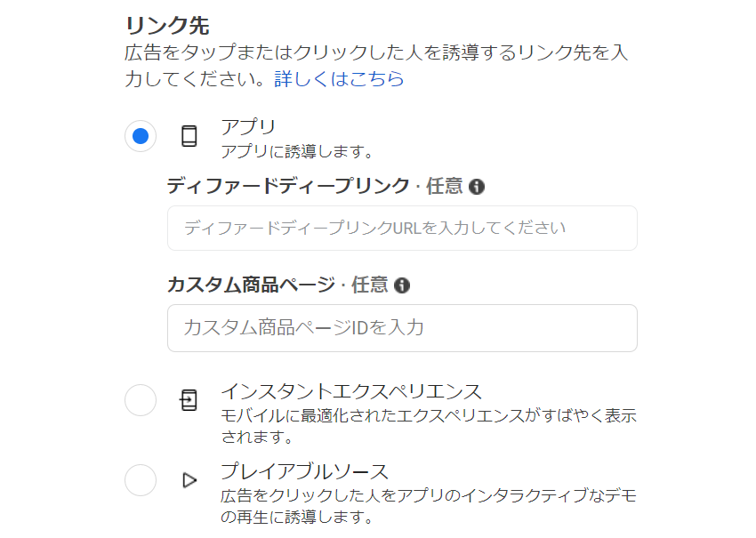Image resolution: width=756 pixels, height=538 pixels.
Task: Click the play triangle icon for プレイアブルソース
Action: (x=189, y=480)
